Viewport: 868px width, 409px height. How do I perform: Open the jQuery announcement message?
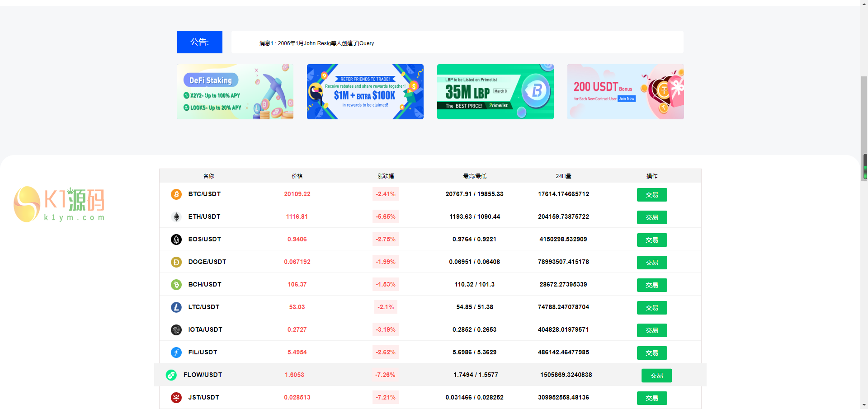[316, 43]
